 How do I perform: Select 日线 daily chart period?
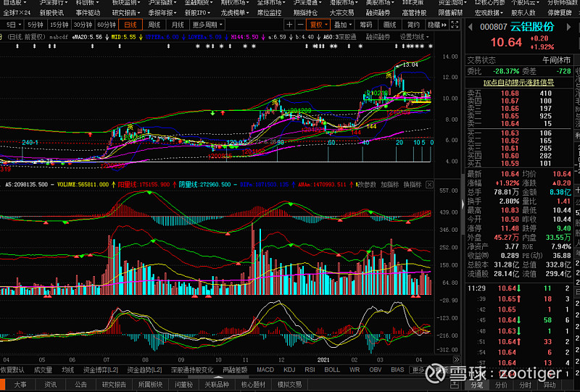[130, 25]
